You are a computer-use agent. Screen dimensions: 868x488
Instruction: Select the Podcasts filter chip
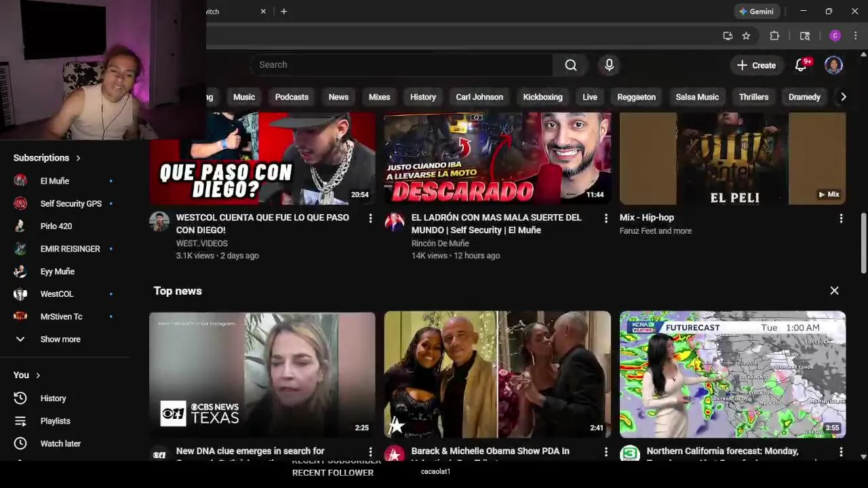click(x=292, y=97)
